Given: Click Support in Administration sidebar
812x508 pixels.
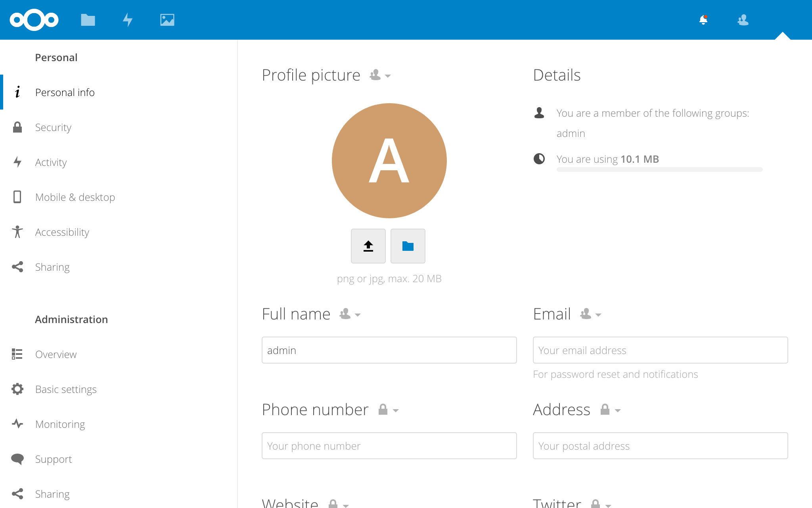Looking at the screenshot, I should pyautogui.click(x=54, y=459).
